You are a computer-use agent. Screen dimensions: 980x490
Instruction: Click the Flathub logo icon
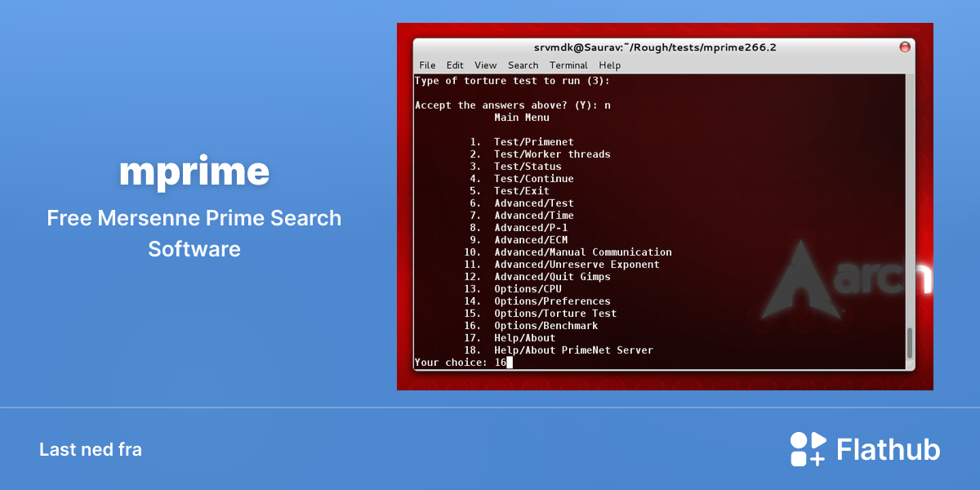(x=808, y=449)
